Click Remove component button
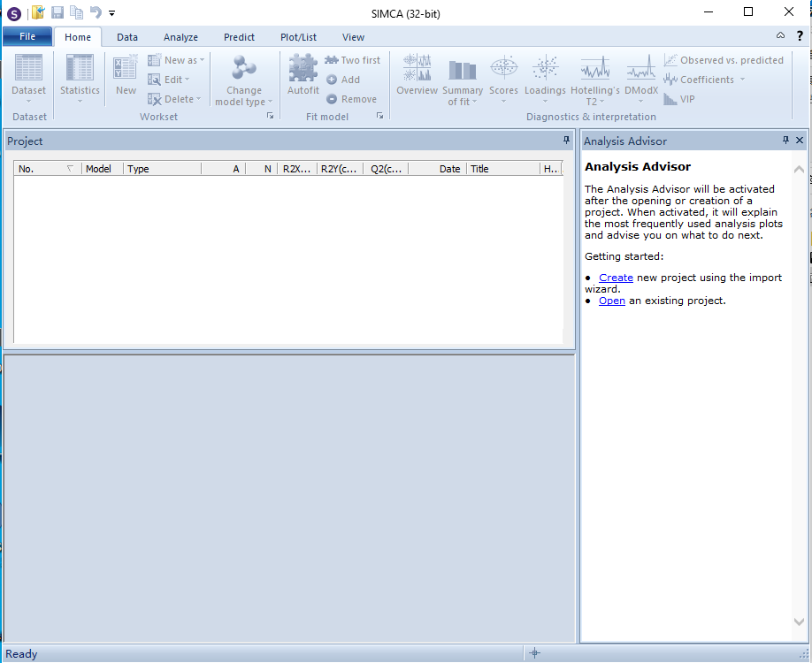The width and height of the screenshot is (812, 663). [352, 99]
